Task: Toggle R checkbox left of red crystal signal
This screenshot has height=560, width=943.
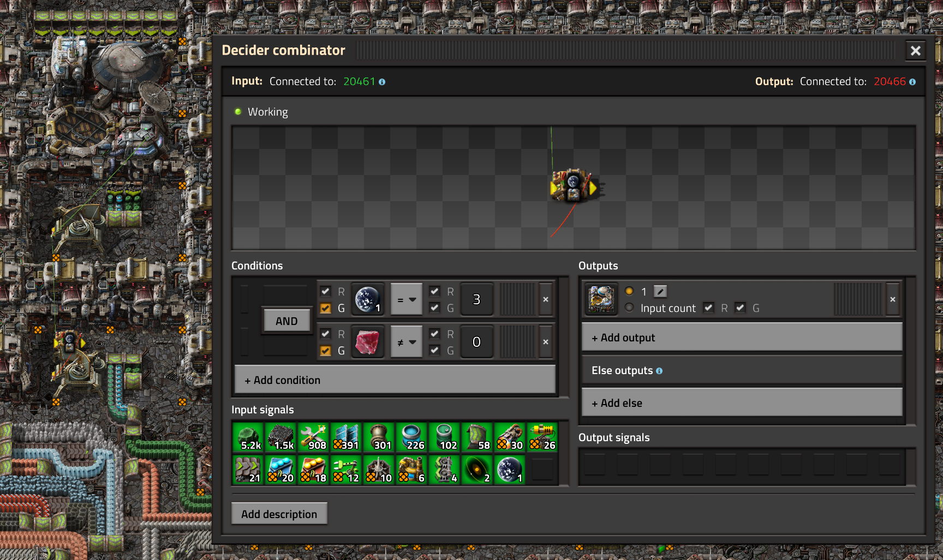Action: tap(326, 334)
